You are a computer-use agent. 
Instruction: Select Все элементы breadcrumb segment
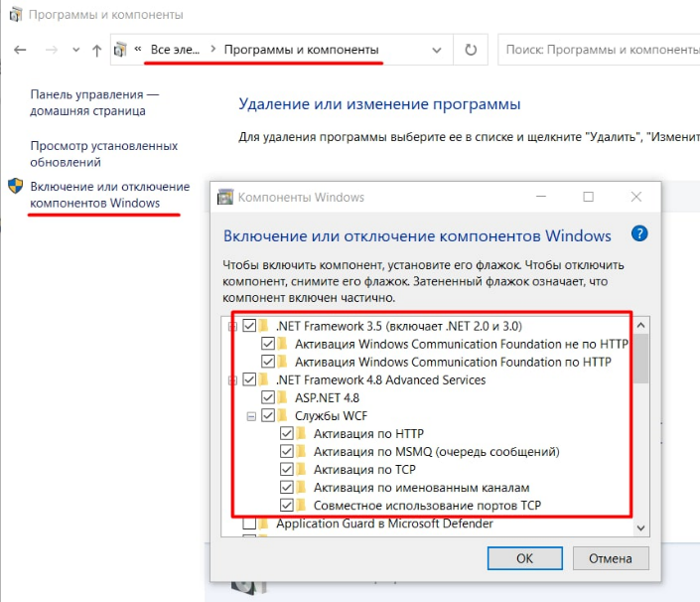(176, 49)
